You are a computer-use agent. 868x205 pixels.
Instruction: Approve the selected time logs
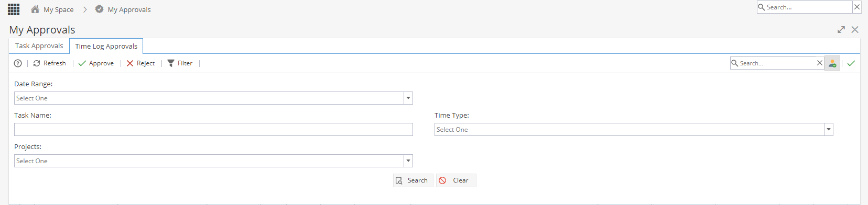point(96,63)
